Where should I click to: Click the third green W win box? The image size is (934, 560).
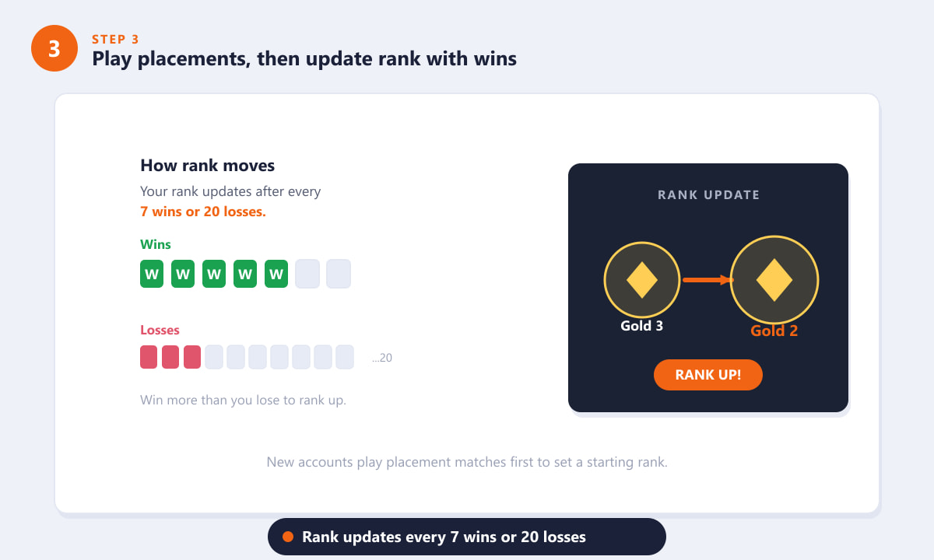[x=214, y=274]
